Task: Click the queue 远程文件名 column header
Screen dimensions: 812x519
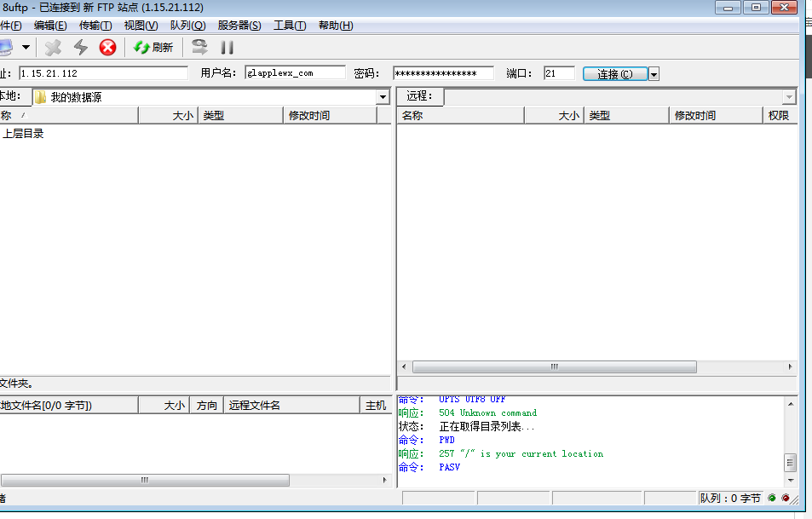Action: point(291,405)
